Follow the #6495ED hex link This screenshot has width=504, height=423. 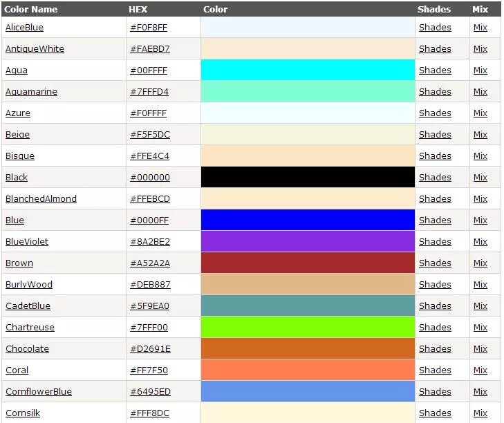151,391
